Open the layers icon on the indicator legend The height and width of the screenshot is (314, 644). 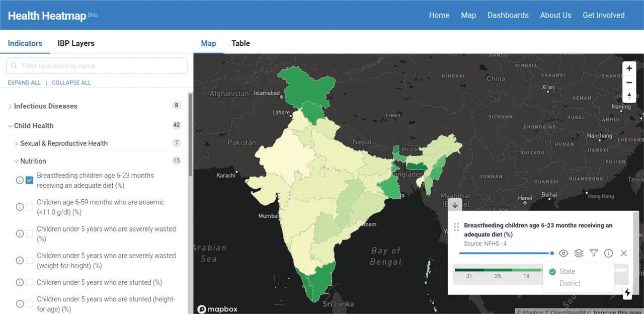(579, 253)
